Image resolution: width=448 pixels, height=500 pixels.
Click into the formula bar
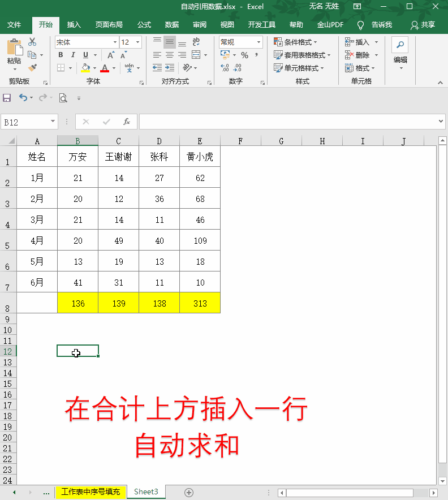[x=288, y=122]
